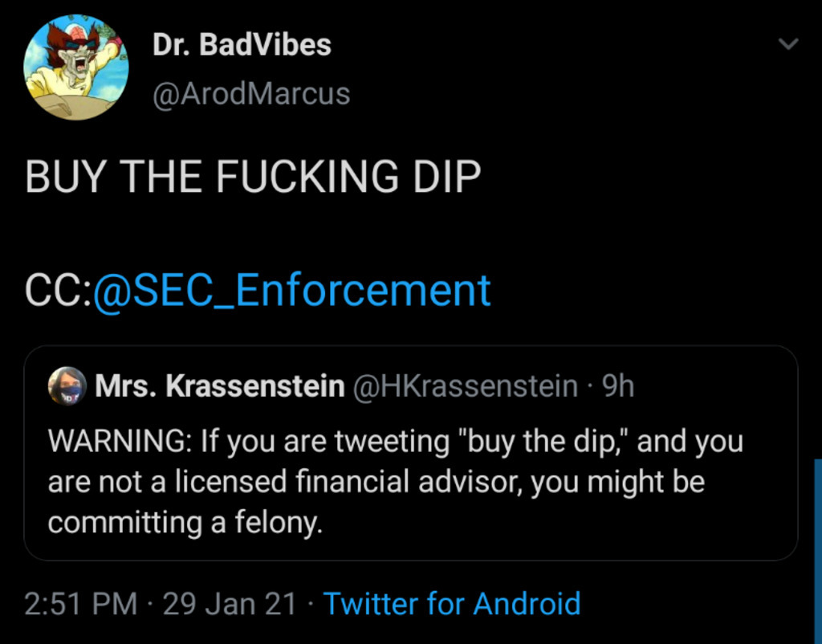The image size is (822, 644).
Task: Open the Twitter for Android source link
Action: [x=451, y=603]
